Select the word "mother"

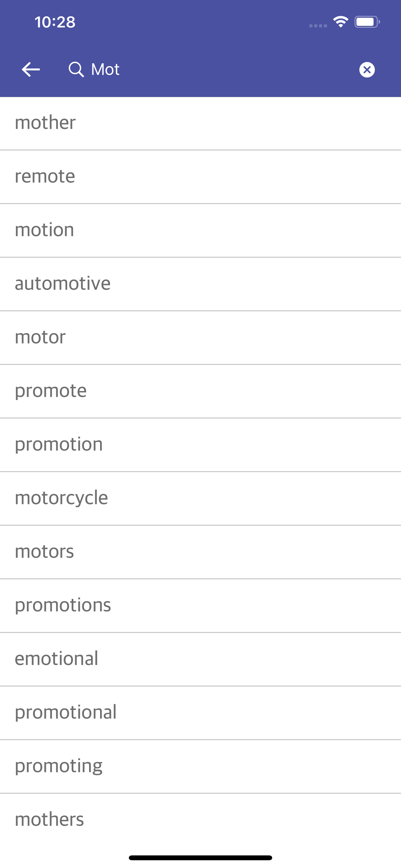coord(200,123)
